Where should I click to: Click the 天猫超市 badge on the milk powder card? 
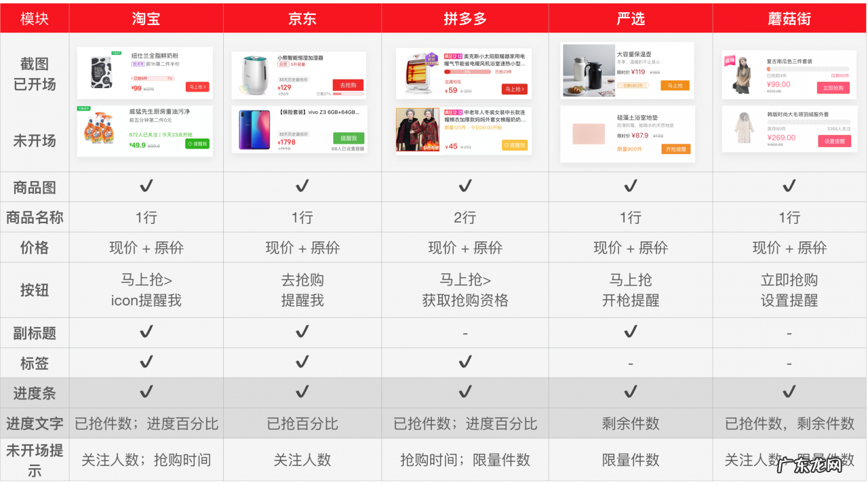coord(117,53)
